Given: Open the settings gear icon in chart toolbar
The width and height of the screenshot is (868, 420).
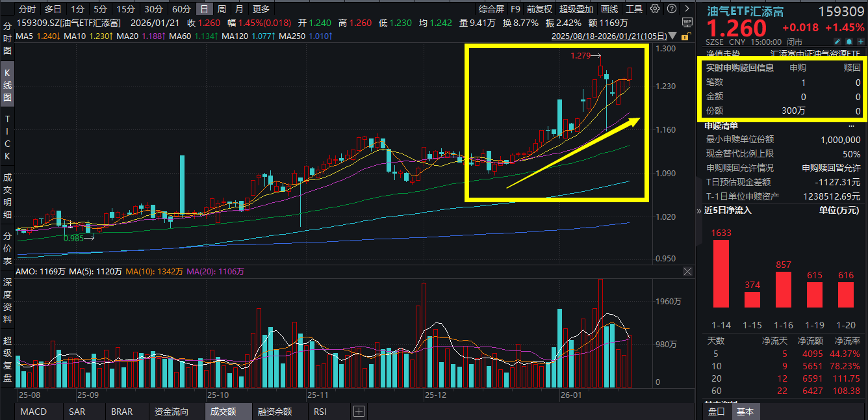Looking at the screenshot, I should pyautogui.click(x=654, y=9).
